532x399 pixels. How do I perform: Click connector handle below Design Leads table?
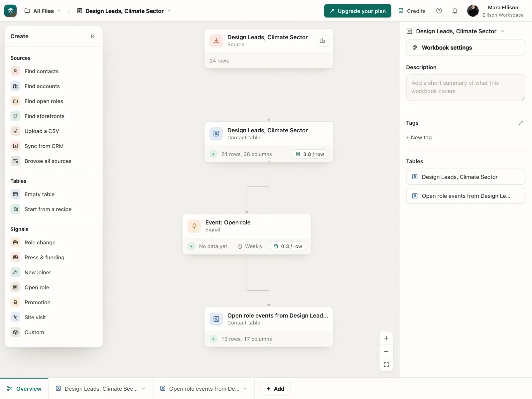(x=269, y=160)
